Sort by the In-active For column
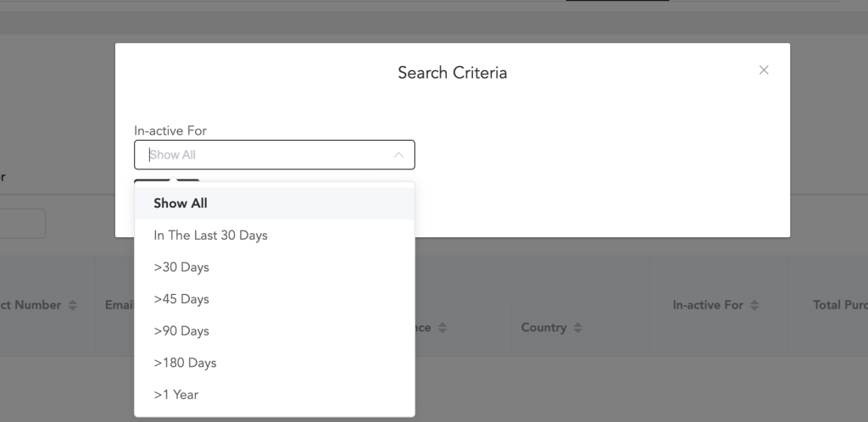 click(754, 305)
